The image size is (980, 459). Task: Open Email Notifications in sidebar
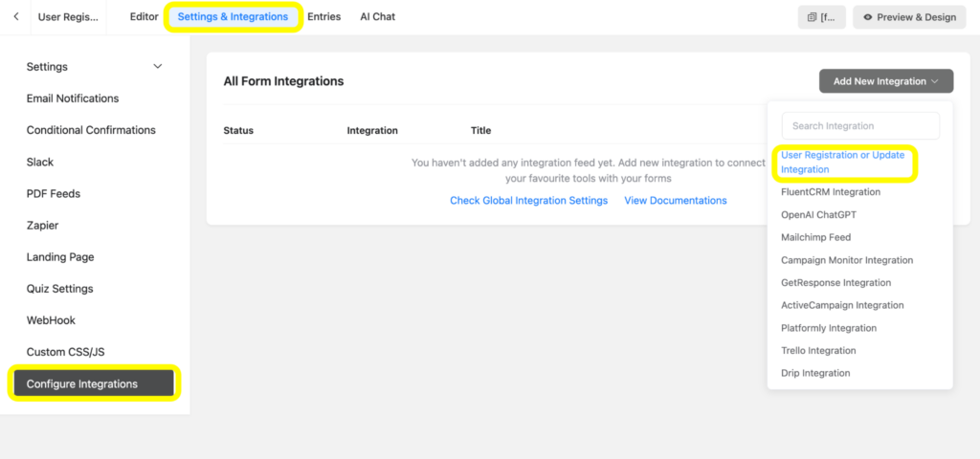[73, 98]
